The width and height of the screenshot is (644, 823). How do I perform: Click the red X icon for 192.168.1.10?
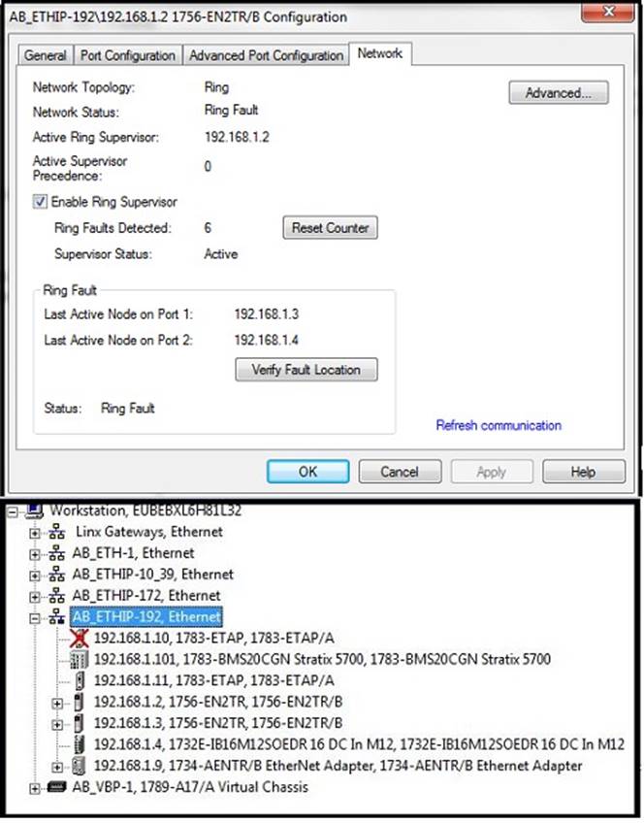coord(80,639)
